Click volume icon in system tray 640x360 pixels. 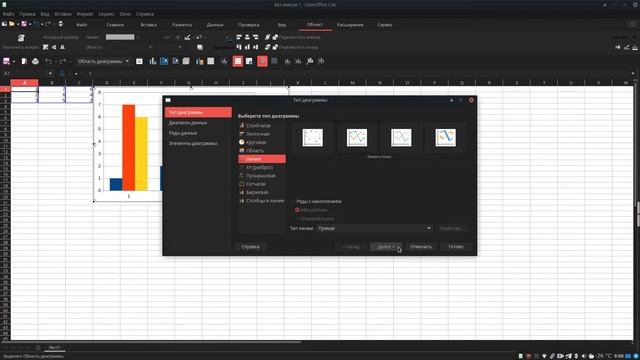584,356
